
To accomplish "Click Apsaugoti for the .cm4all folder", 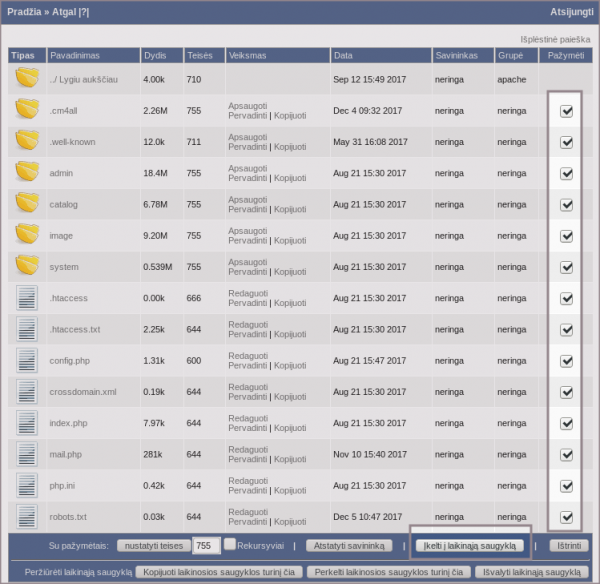I will (248, 106).
